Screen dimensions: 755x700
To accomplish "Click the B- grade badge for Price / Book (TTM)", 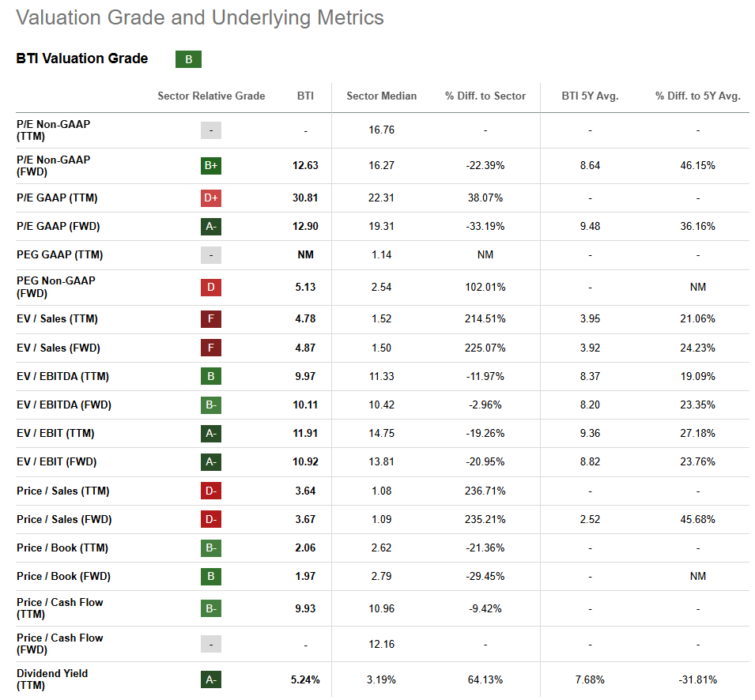I will coord(211,548).
